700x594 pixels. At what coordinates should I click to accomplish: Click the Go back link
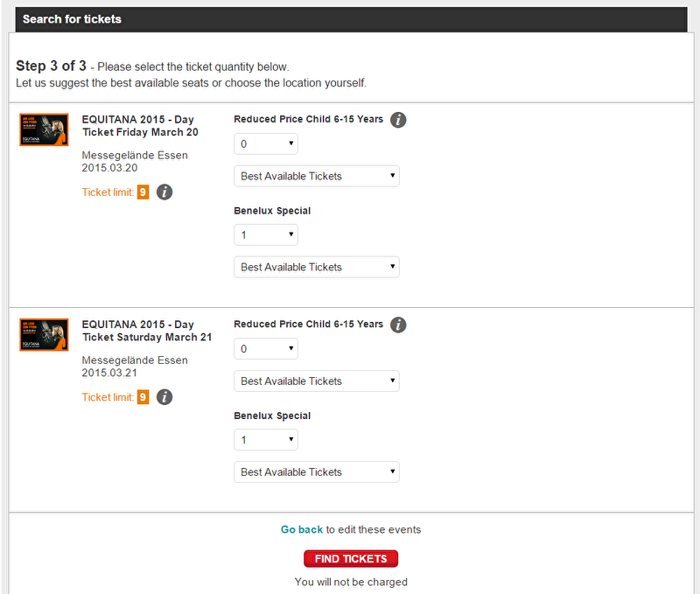302,529
